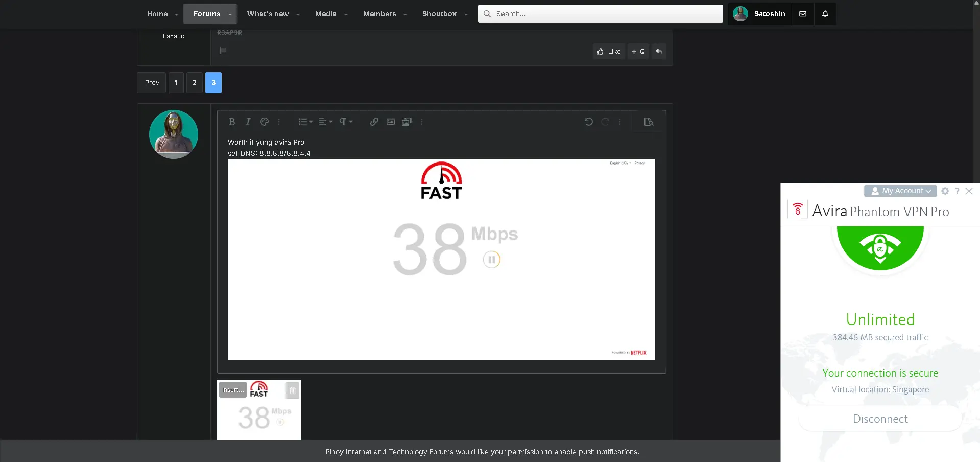
Task: Toggle italic formatting in the reply editor
Action: coord(248,122)
